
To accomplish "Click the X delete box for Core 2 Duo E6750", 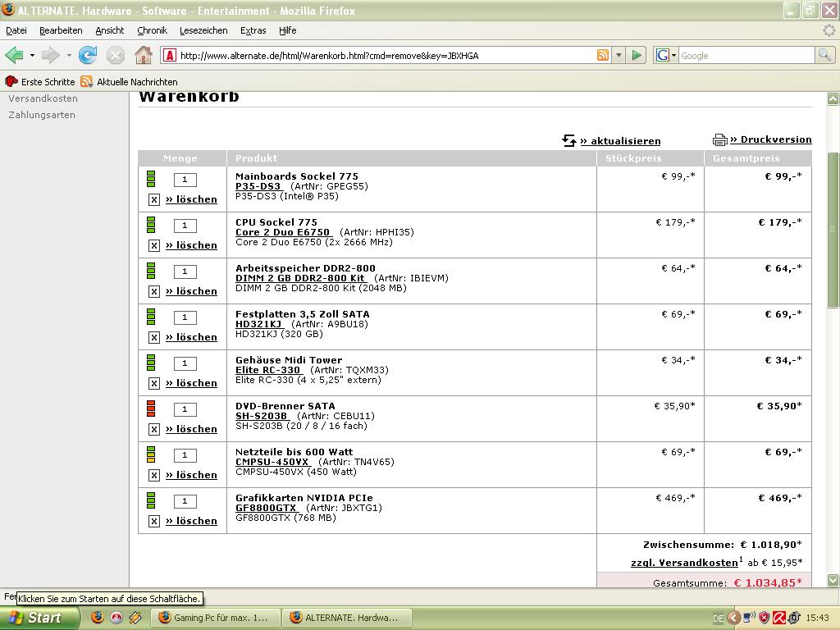I will (x=153, y=246).
